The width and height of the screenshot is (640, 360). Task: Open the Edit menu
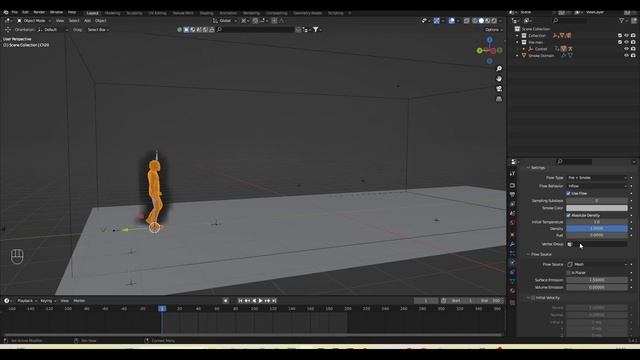pyautogui.click(x=25, y=12)
